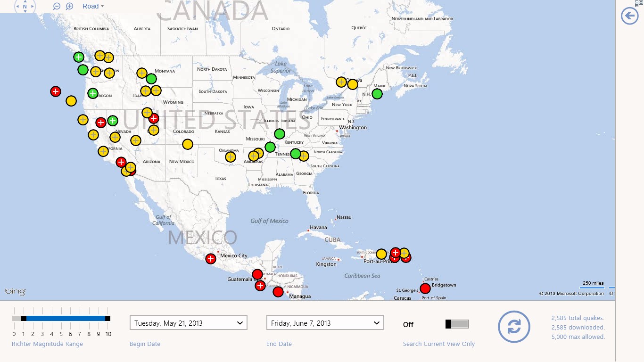Pan the map east using compass arrow
Viewport: 644px width, 362px height.
pos(32,7)
